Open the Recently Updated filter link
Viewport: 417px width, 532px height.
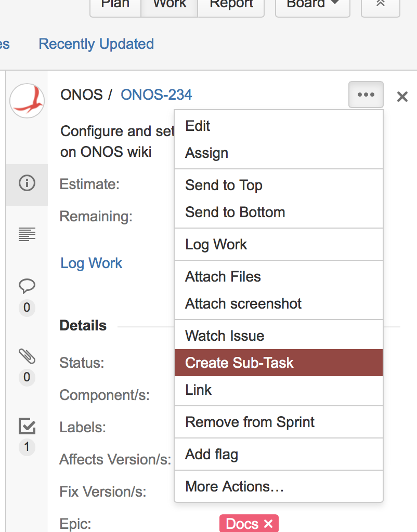(x=96, y=44)
